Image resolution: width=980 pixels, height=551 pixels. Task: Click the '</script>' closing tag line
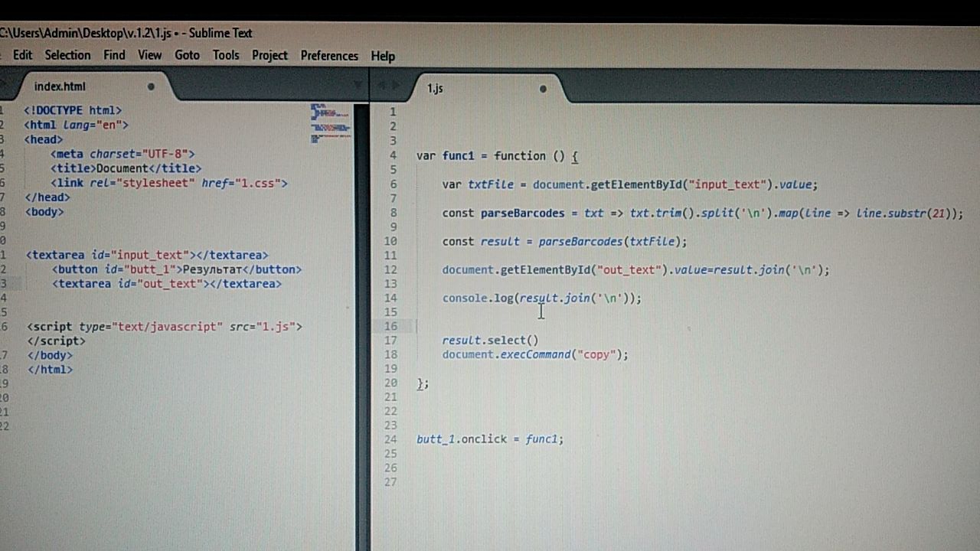pyautogui.click(x=57, y=341)
